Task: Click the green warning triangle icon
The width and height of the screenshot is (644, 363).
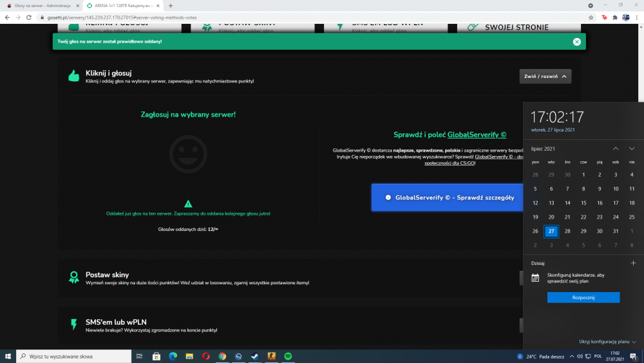Action: [188, 204]
